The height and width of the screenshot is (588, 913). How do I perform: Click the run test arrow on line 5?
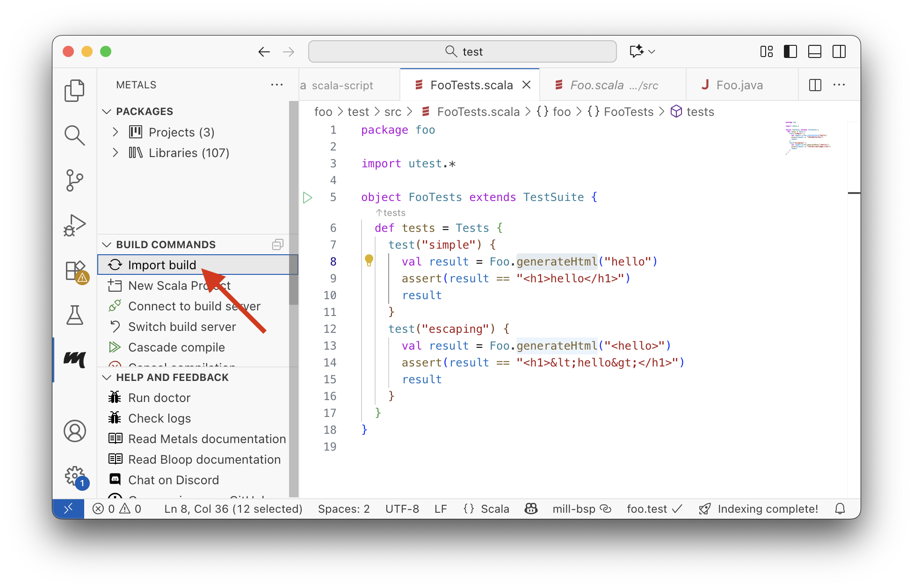[x=307, y=198]
